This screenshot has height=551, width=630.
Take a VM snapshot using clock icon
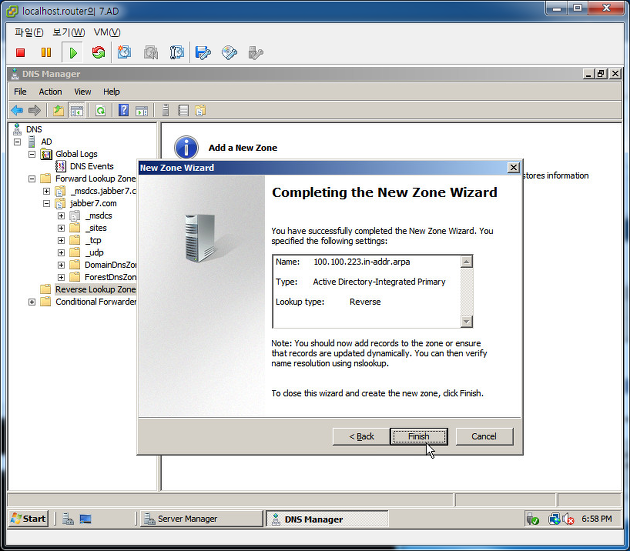[125, 53]
